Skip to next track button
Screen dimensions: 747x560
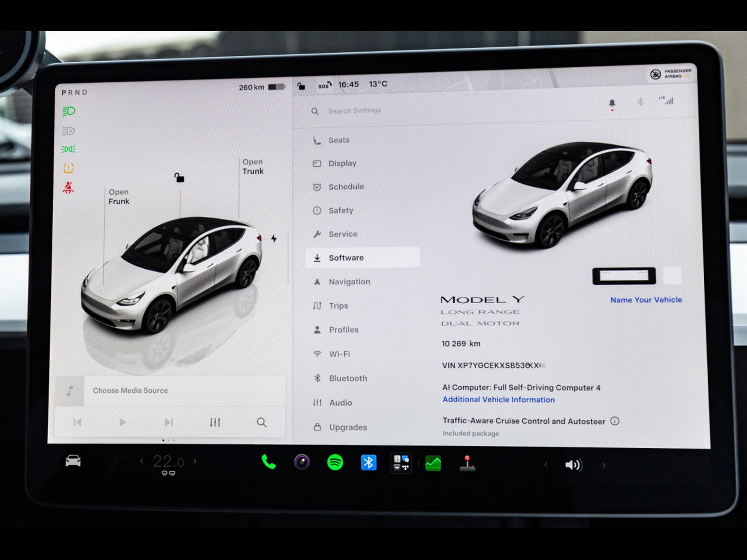(x=169, y=422)
